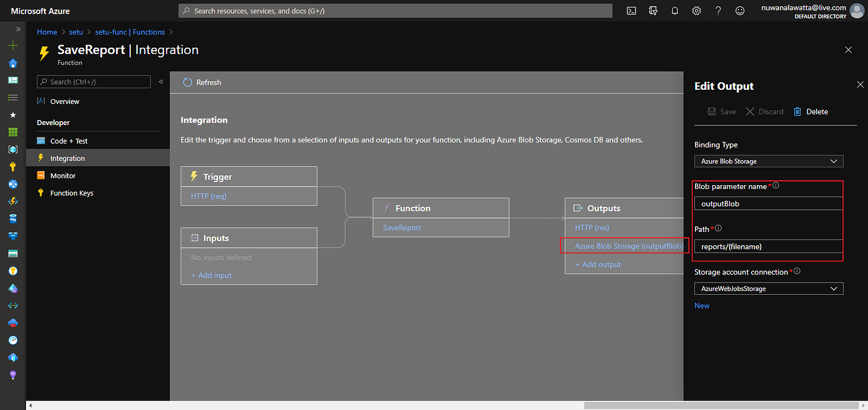Click 'No inputs defined' text

tap(221, 258)
